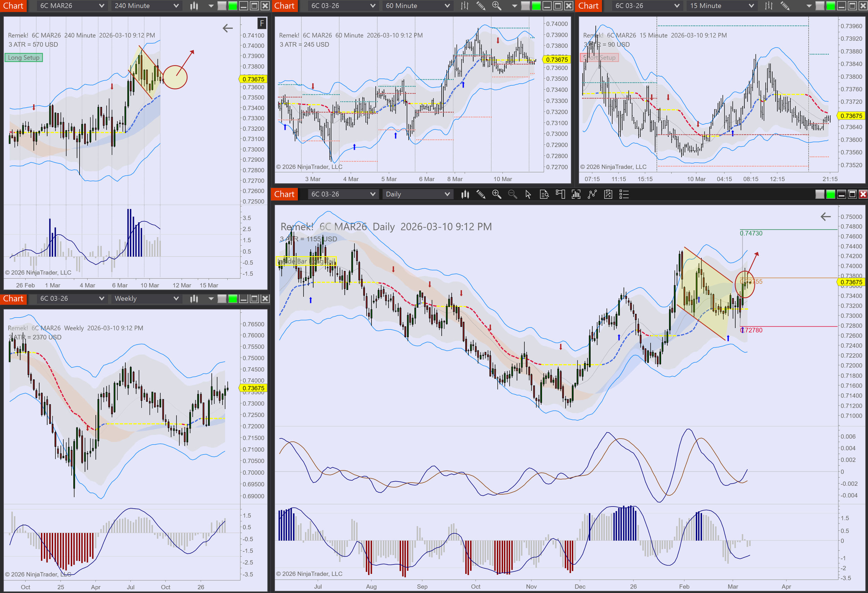Viewport: 868px width, 593px height.
Task: Select the drawing tools pencil in Daily chart
Action: tap(481, 194)
